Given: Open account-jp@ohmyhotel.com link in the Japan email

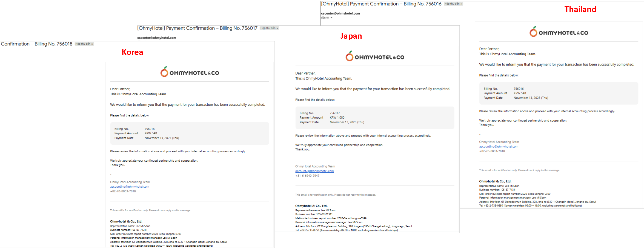Looking at the screenshot, I should (314, 171).
